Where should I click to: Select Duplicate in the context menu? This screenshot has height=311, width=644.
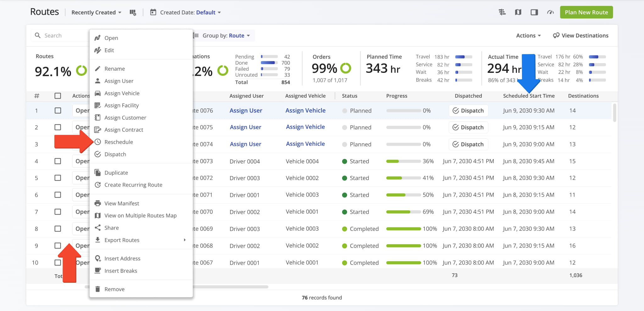pos(116,173)
